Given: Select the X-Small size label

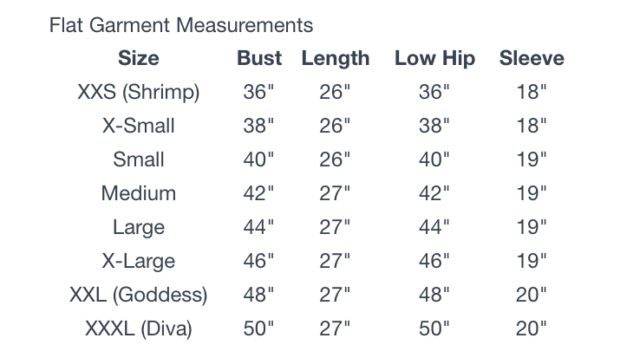Looking at the screenshot, I should [x=139, y=126].
